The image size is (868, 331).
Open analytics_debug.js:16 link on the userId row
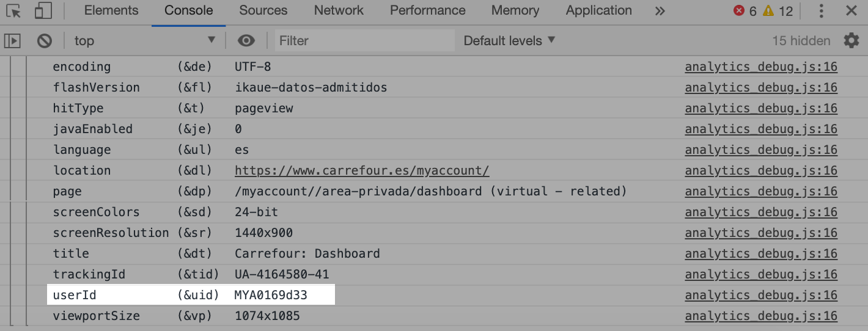[x=761, y=296]
